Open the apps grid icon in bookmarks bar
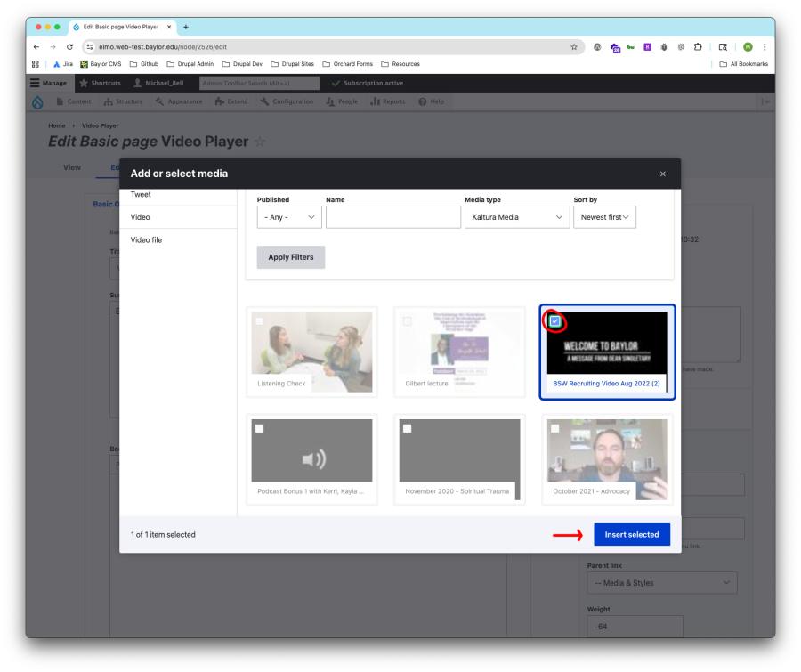This screenshot has height=672, width=801. [36, 64]
